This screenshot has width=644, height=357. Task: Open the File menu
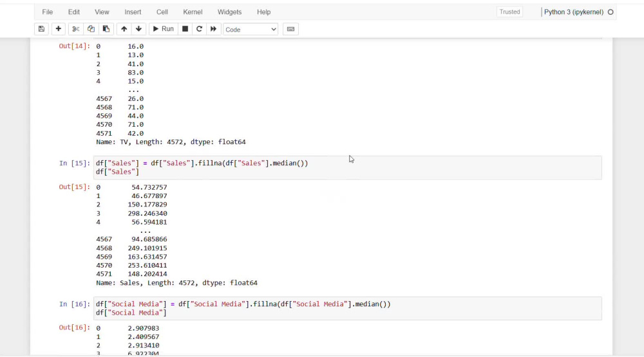[47, 12]
